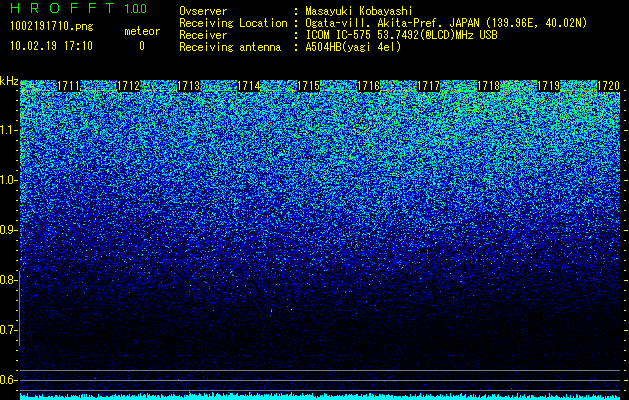
Task: Click the meteor count label
Action: [x=142, y=31]
